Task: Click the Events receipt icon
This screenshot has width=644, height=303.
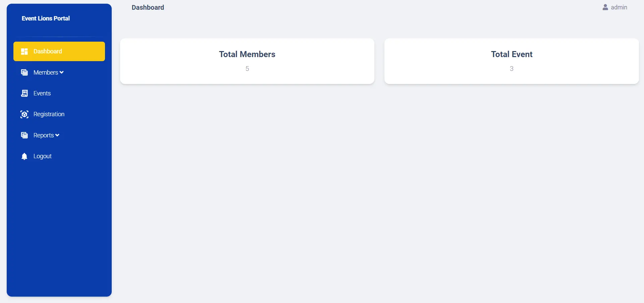Action: [24, 93]
